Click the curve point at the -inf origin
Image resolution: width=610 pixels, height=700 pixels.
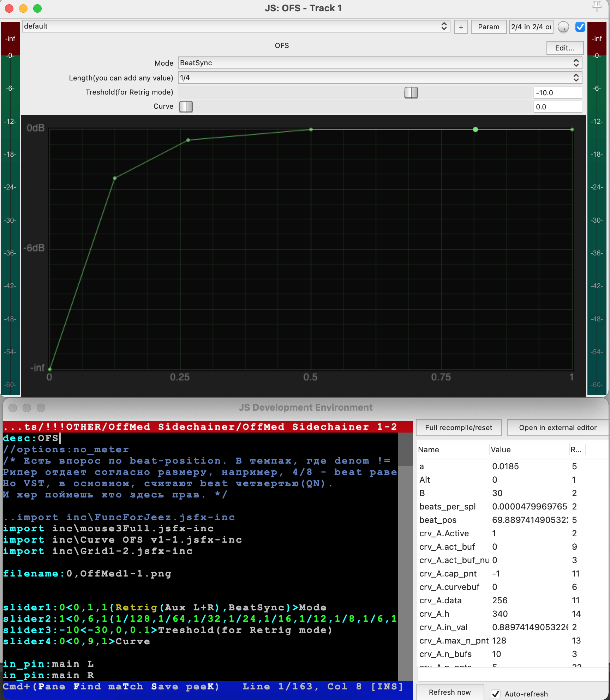(x=50, y=369)
